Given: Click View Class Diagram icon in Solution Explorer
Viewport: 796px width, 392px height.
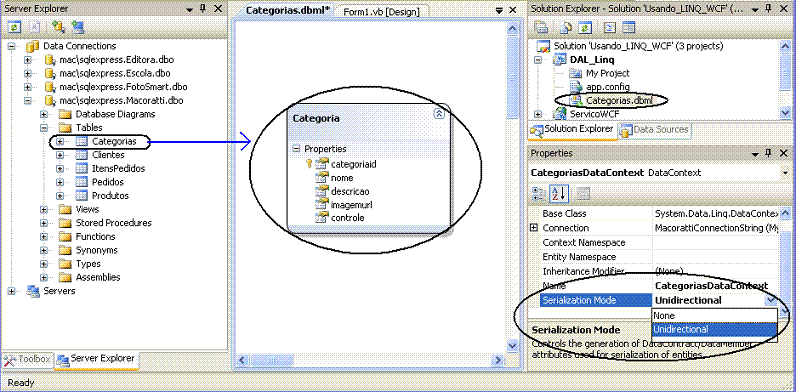Looking at the screenshot, I should pyautogui.click(x=628, y=27).
